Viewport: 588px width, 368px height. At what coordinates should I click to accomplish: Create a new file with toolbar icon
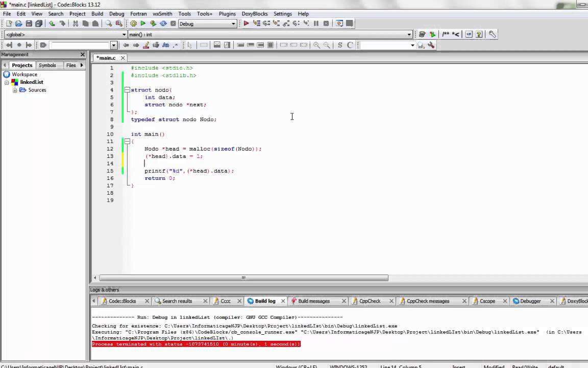(x=9, y=24)
